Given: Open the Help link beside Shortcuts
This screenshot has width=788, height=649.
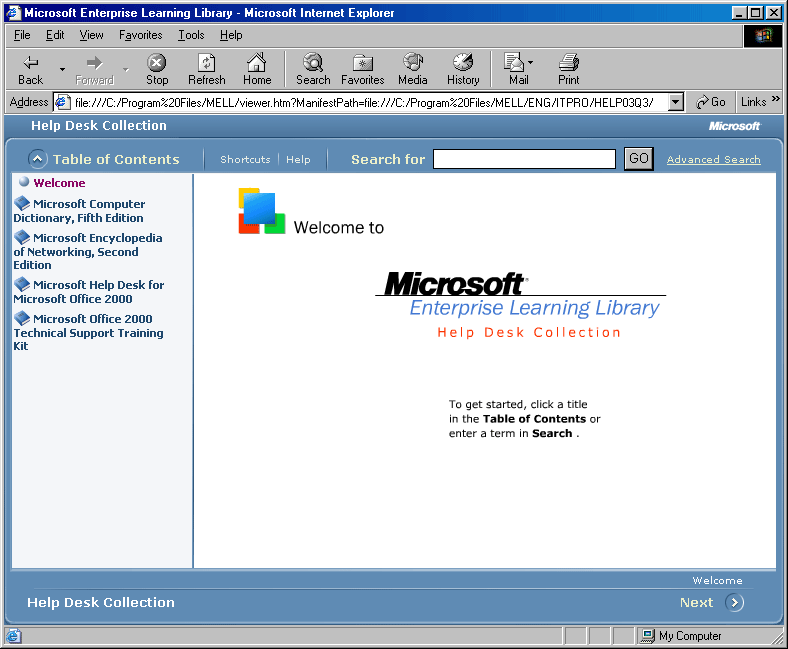Looking at the screenshot, I should 298,159.
